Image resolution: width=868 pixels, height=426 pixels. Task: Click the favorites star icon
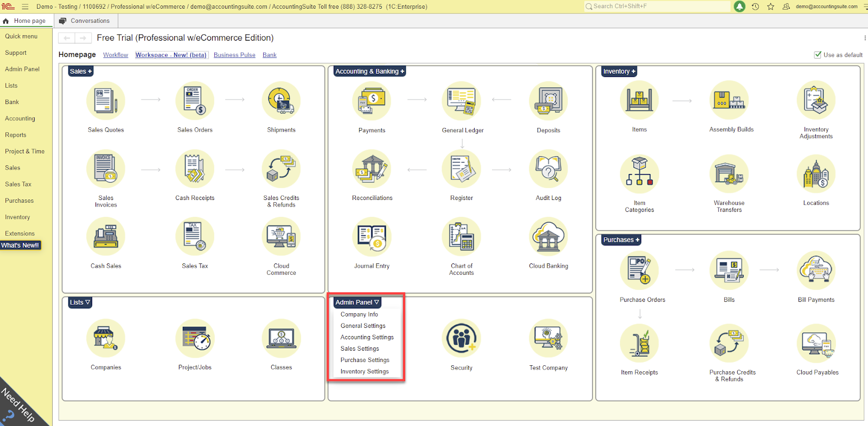(x=771, y=7)
